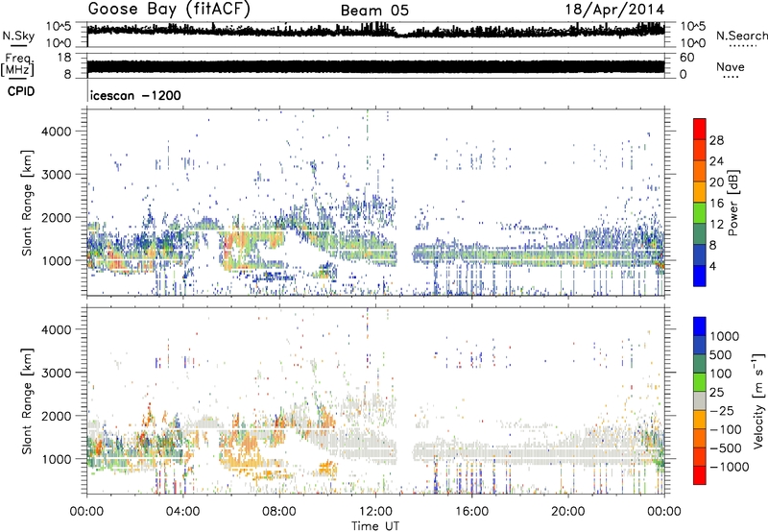Click the "icescan -1200" text

[135, 95]
